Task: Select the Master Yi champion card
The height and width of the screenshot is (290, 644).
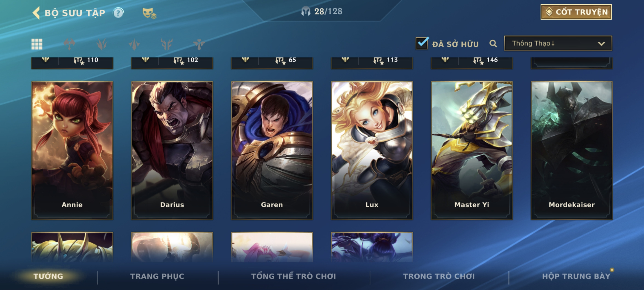Action: click(x=472, y=151)
